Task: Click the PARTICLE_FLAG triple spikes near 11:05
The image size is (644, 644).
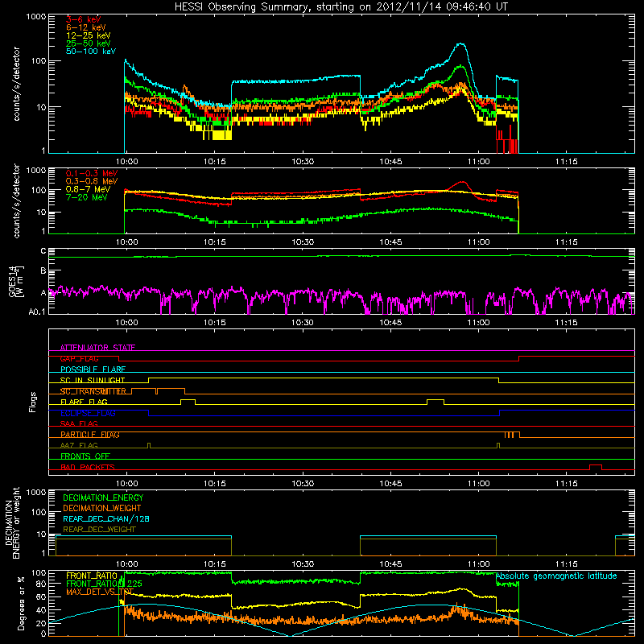Action: pyautogui.click(x=510, y=435)
